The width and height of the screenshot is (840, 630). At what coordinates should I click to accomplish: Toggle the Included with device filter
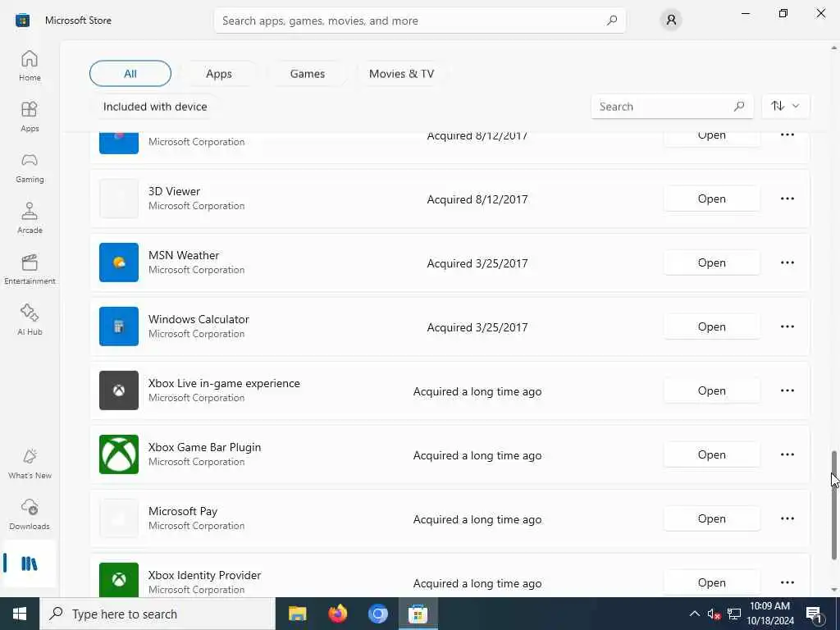click(x=155, y=107)
